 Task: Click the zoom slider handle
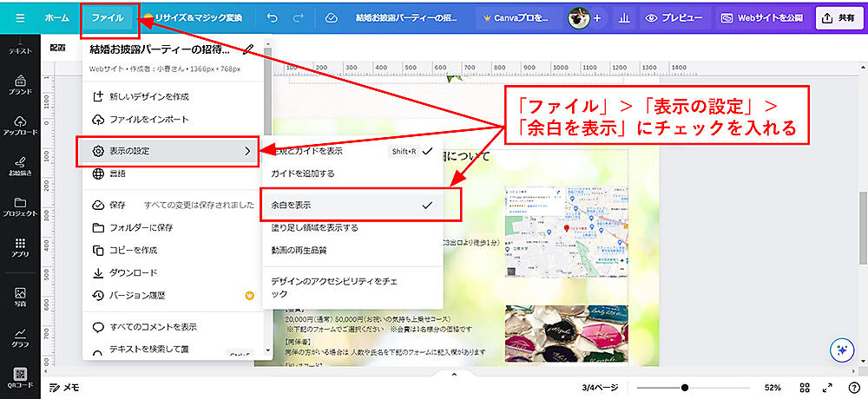point(685,387)
